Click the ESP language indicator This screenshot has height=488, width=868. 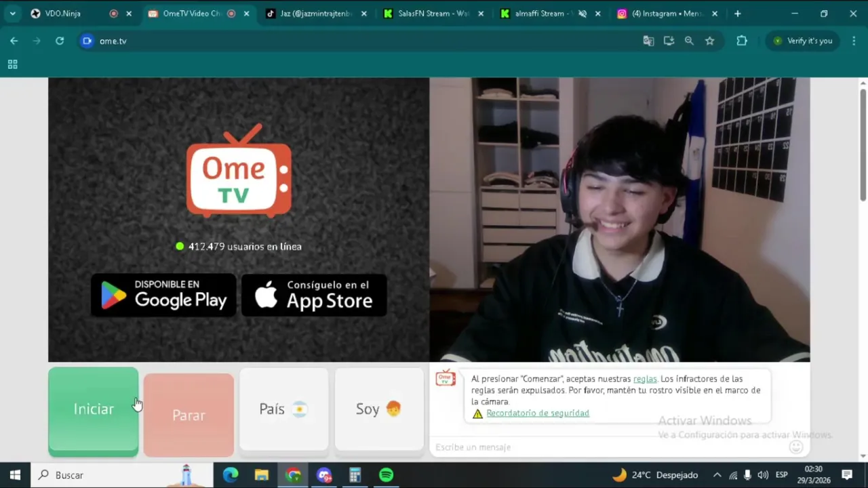tap(781, 475)
